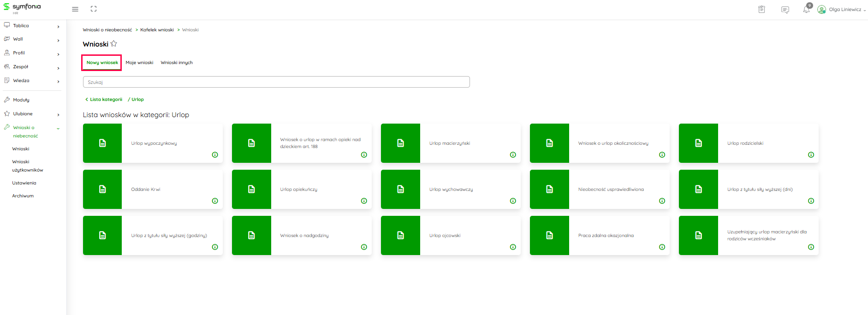Click the Szukaj search field
The image size is (868, 315).
pos(276,82)
